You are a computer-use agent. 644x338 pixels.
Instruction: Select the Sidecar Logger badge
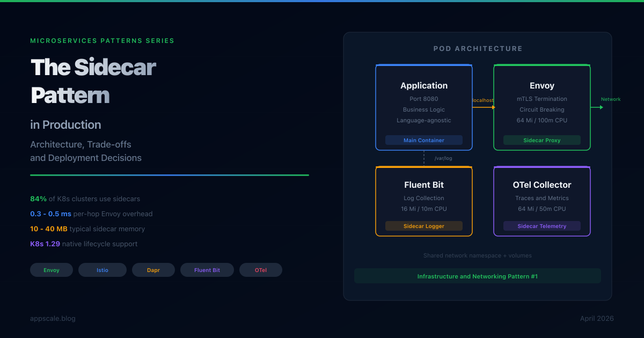[x=424, y=226]
